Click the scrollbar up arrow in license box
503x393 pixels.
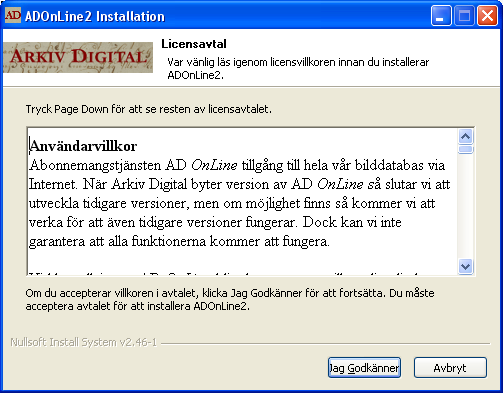tap(465, 136)
